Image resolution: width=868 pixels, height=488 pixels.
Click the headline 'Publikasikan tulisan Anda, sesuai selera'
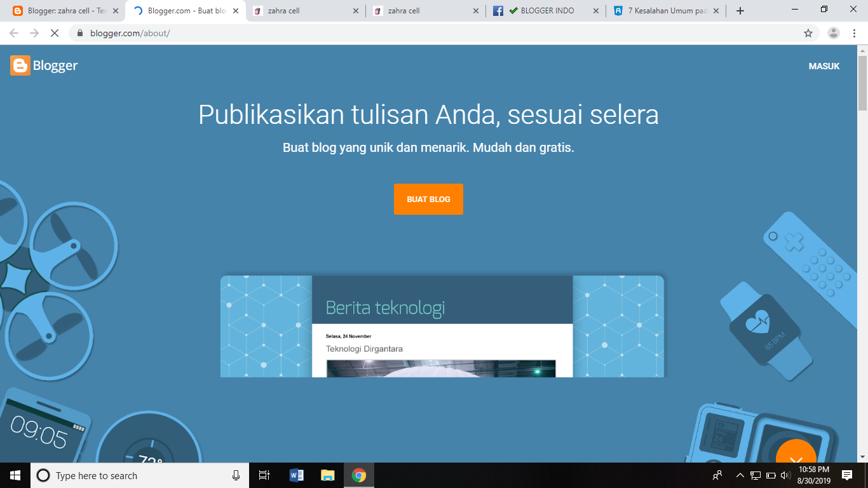pos(428,115)
